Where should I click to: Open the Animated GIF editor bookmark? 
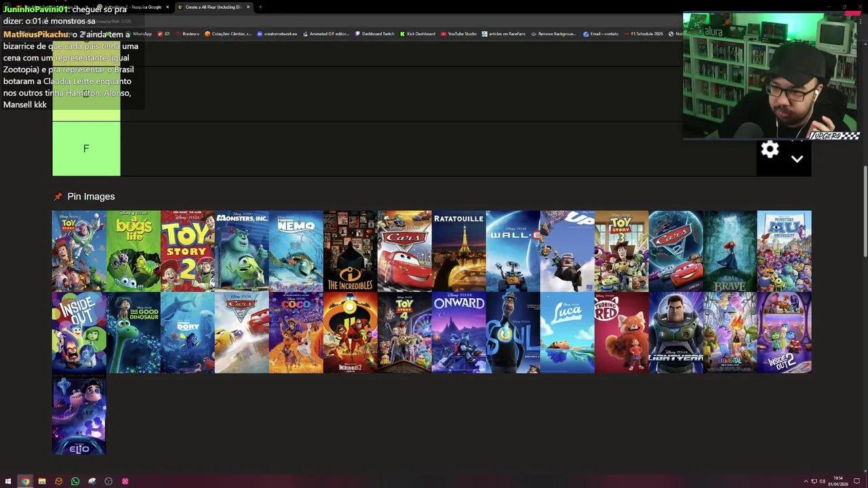point(326,34)
